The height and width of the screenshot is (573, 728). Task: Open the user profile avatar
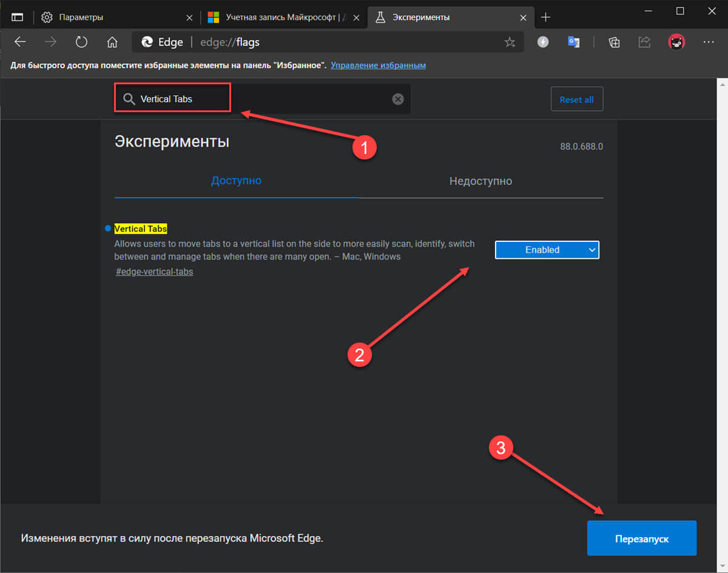click(676, 42)
